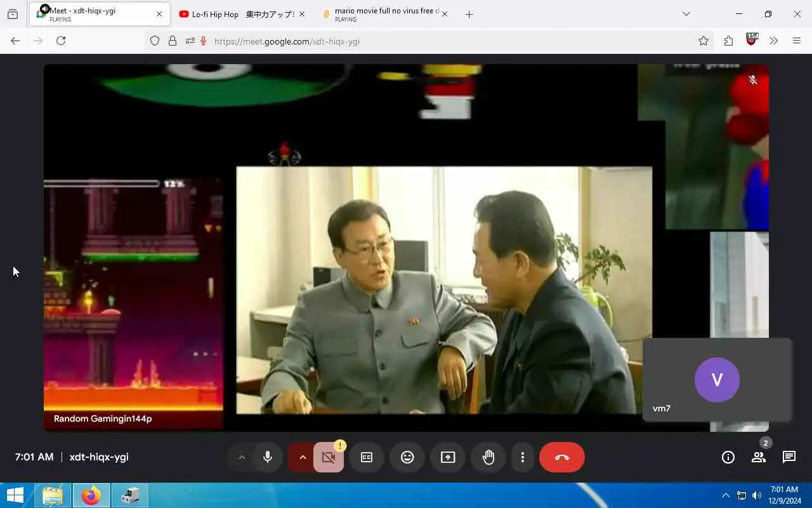Image resolution: width=812 pixels, height=508 pixels.
Task: Click the uBlock extension icon
Action: coord(752,39)
